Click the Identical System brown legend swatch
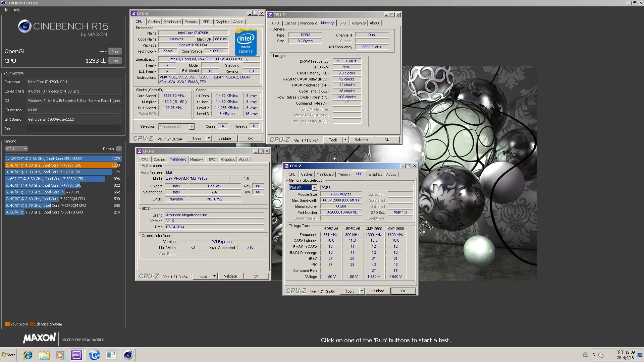644x362 pixels. coord(32,324)
